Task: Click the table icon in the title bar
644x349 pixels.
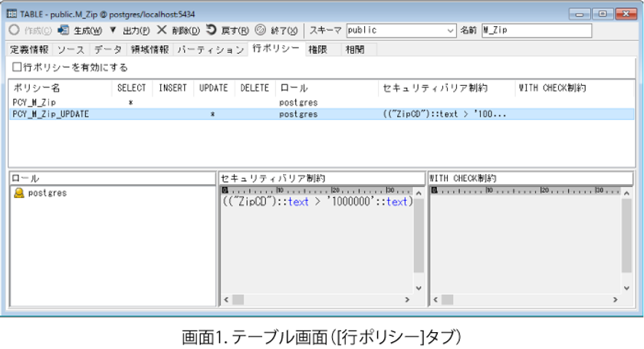Action: [12, 14]
